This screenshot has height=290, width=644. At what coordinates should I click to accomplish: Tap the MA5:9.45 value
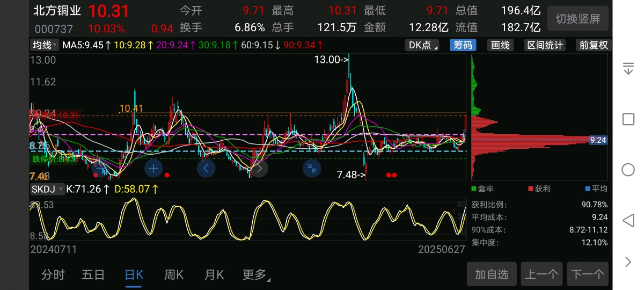87,45
